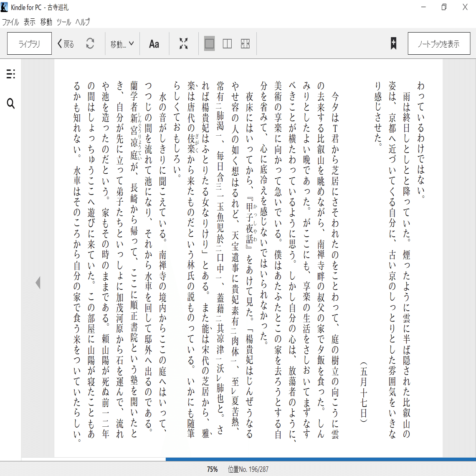Image resolution: width=476 pixels, height=476 pixels.
Task: Add a bookmark to this page
Action: pyautogui.click(x=393, y=43)
